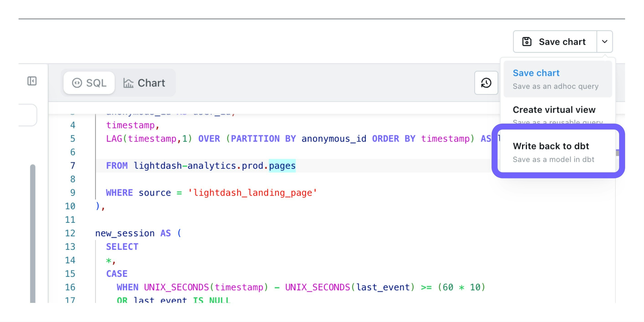Choose Create virtual view menu item
Image resolution: width=644 pixels, height=322 pixels.
click(554, 110)
